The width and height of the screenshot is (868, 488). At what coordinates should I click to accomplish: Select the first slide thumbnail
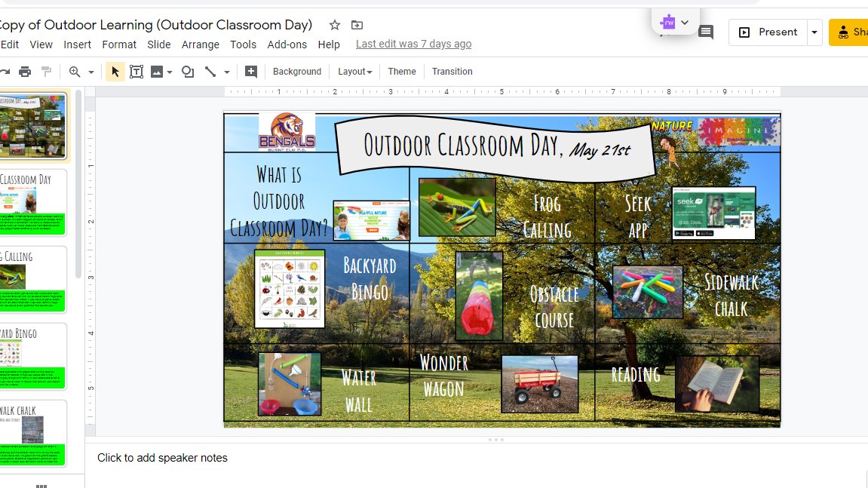(x=32, y=126)
